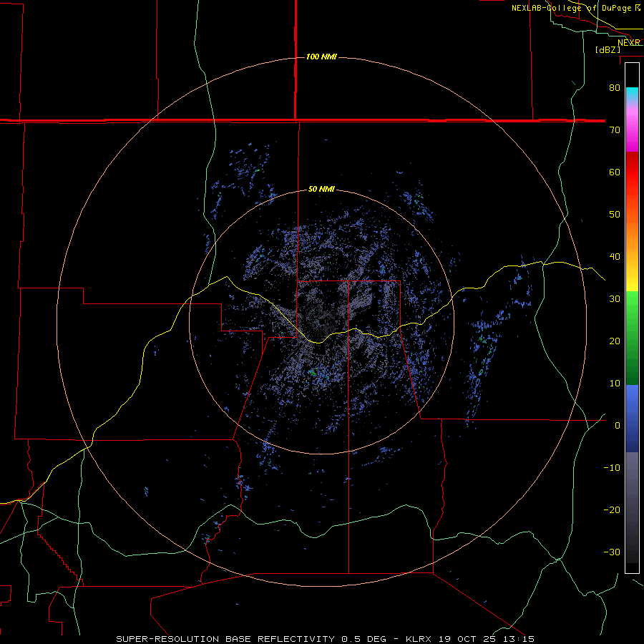Click the blue band of the dBZ color bar
Viewport: 644px width, 644px height.
click(632, 419)
